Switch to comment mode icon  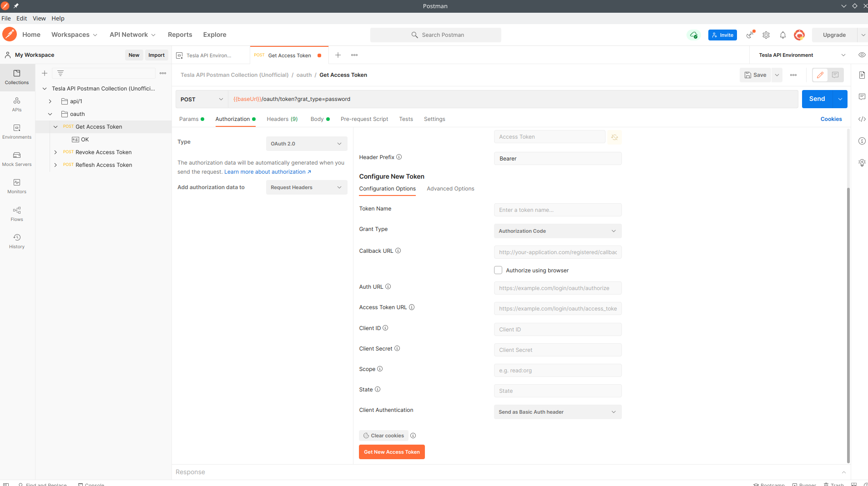coord(835,75)
